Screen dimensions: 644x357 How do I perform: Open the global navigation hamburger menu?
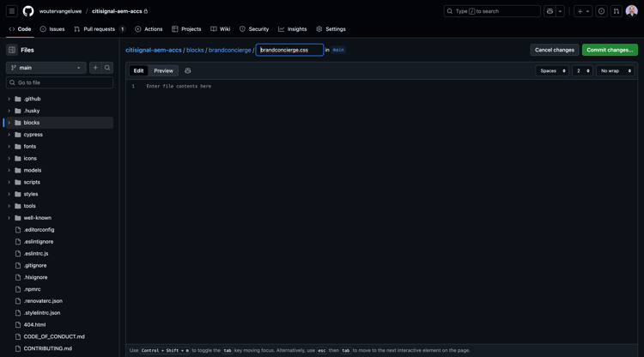[x=12, y=11]
